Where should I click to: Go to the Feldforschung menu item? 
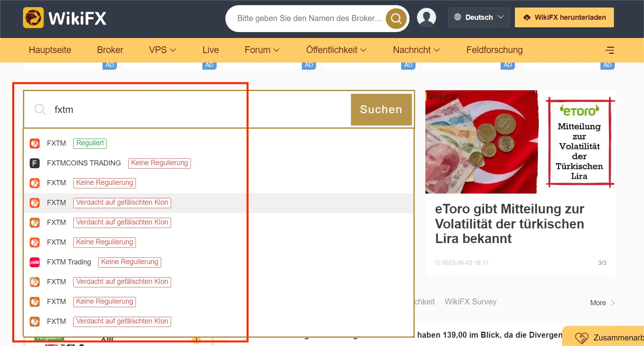point(494,50)
